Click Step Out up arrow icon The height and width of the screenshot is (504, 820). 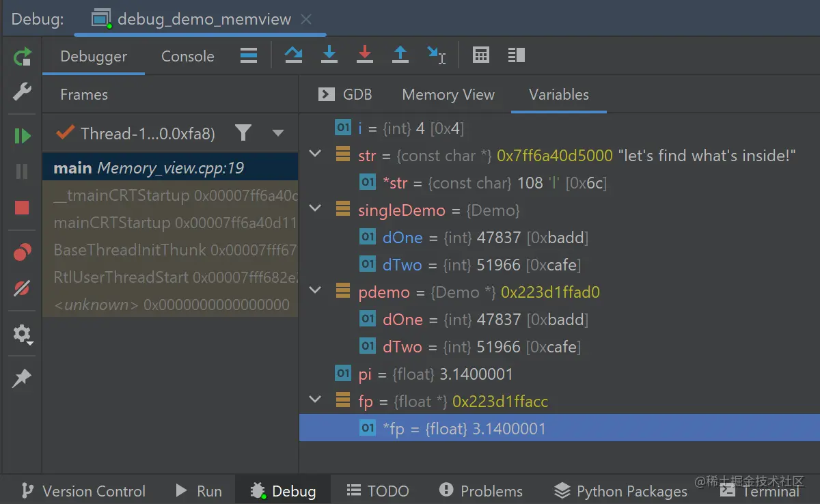pyautogui.click(x=400, y=55)
